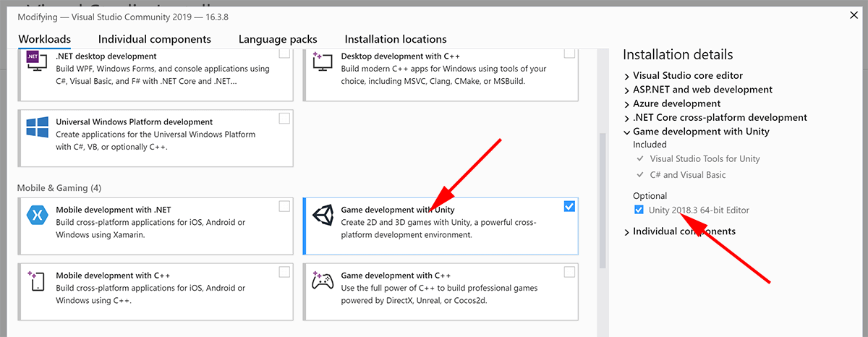The image size is (868, 337).
Task: Click the Desktop development with C++ icon
Action: (321, 61)
